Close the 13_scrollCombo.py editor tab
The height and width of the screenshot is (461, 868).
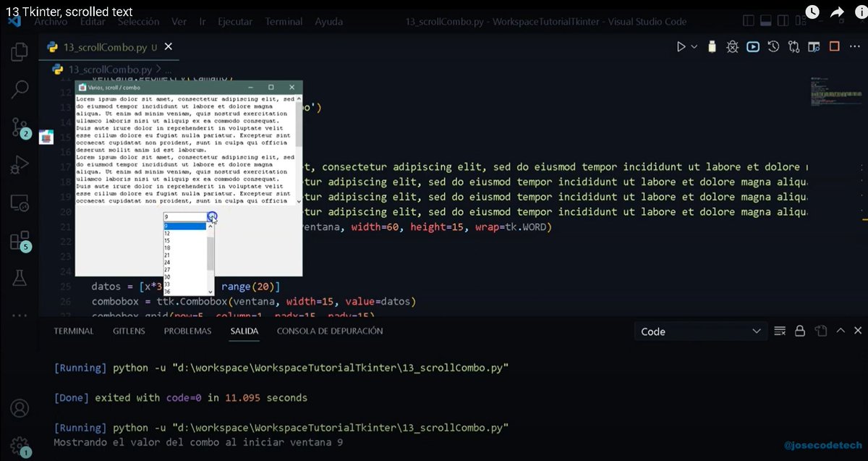click(169, 47)
